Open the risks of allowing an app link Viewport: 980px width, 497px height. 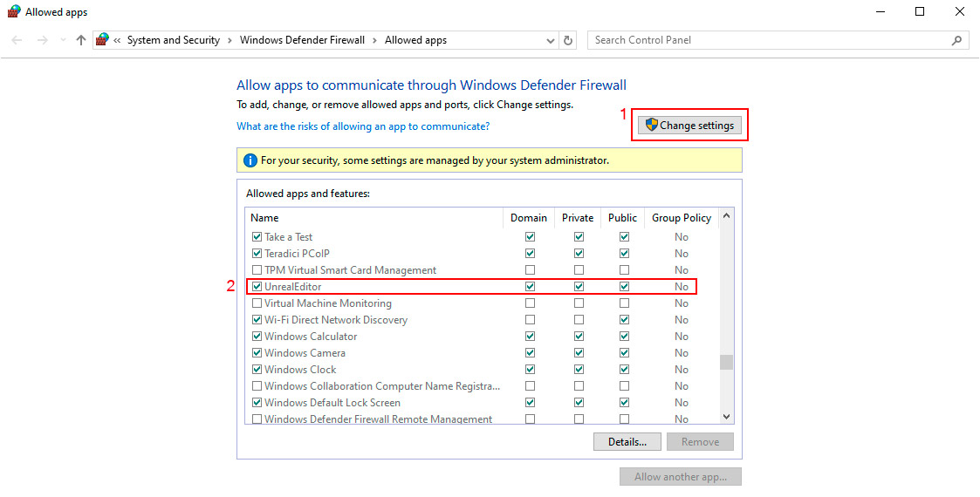tap(363, 126)
